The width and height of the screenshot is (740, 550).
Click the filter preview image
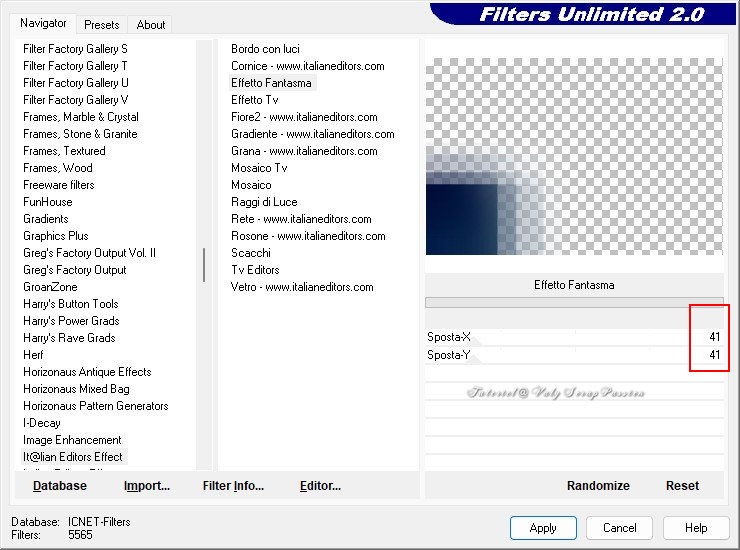coord(574,156)
